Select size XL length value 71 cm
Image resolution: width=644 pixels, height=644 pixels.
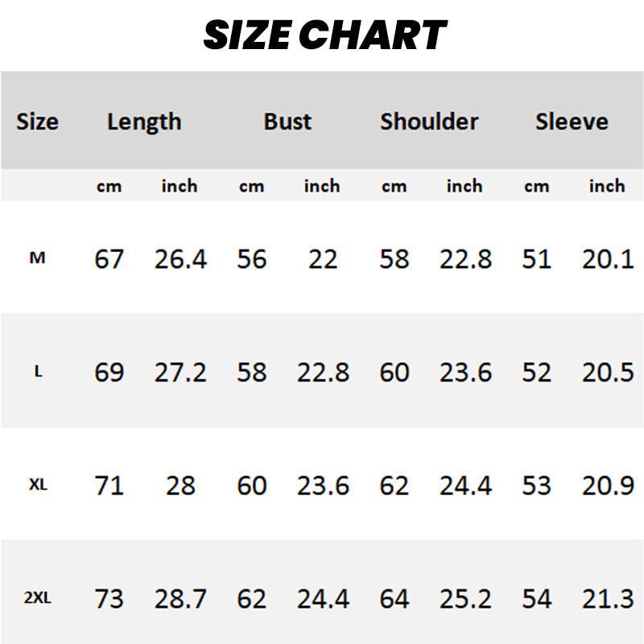[109, 486]
